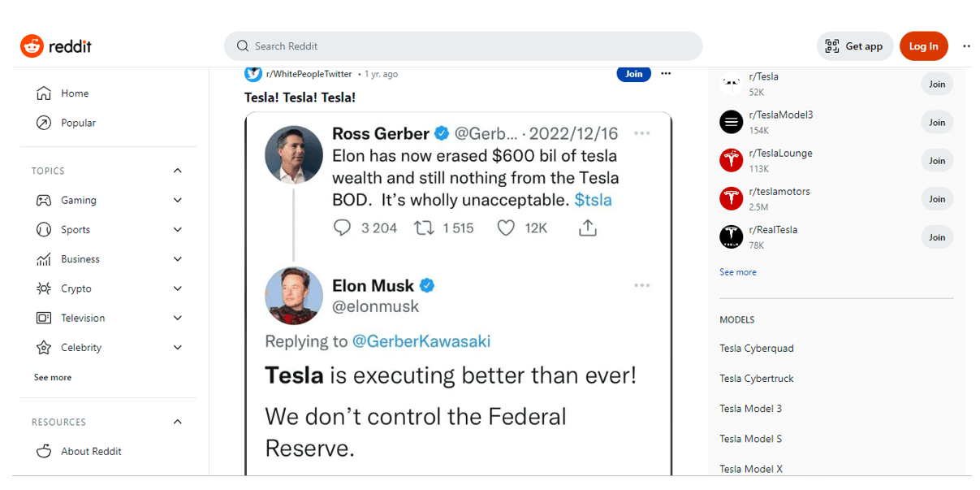Open the header more-options ellipsis menu
Screen dimensions: 980x490
pos(966,46)
